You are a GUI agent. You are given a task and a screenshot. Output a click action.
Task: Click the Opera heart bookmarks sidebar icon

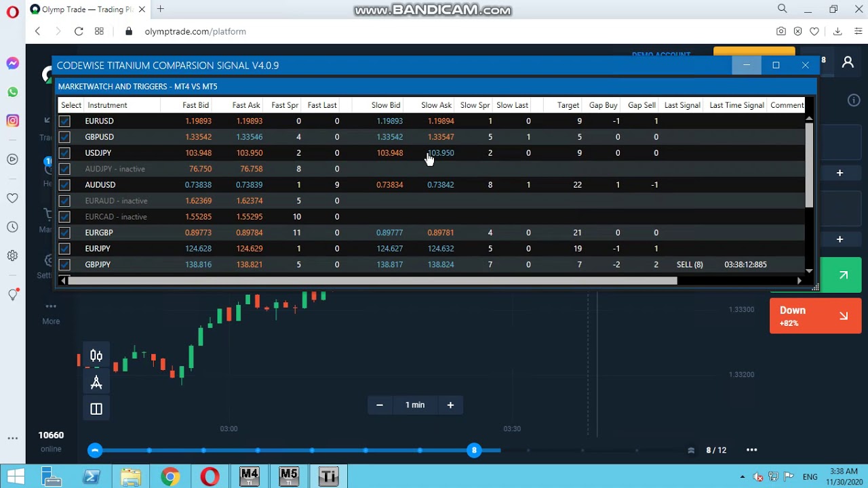pos(12,199)
